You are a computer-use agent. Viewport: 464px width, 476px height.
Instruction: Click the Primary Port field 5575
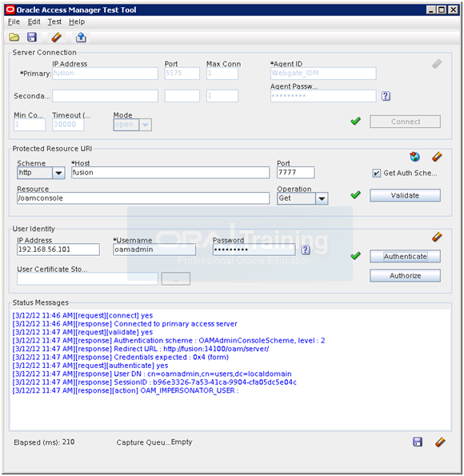click(x=182, y=74)
